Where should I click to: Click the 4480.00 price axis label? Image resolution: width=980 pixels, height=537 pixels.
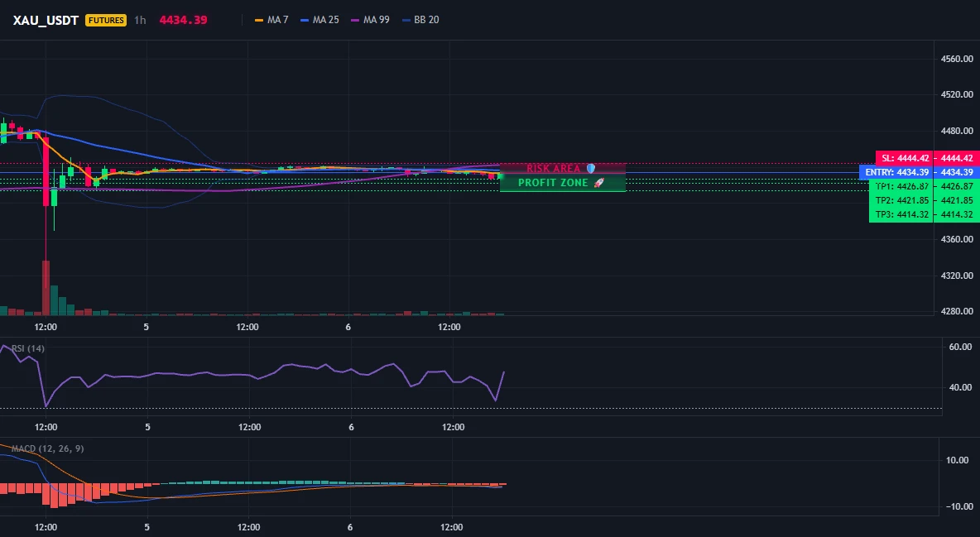pyautogui.click(x=957, y=131)
